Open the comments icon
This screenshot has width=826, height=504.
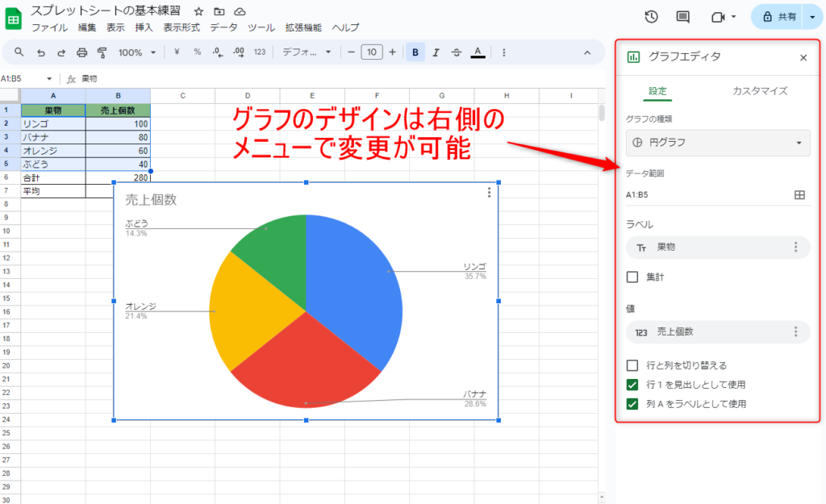682,17
